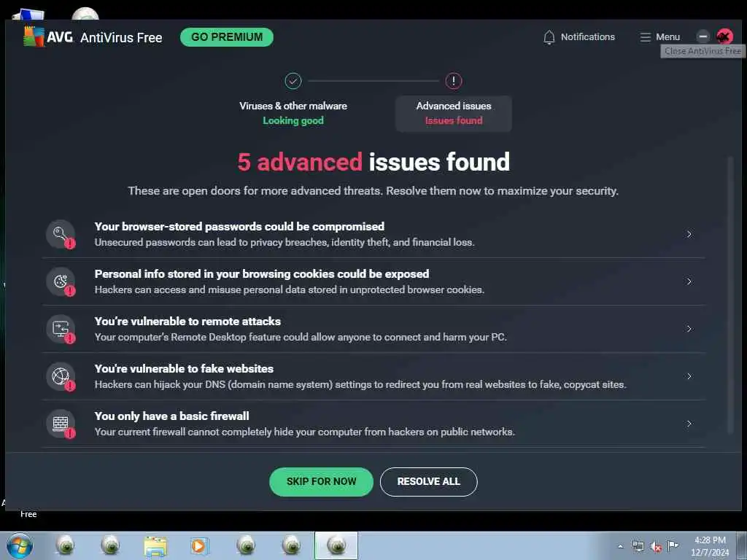Open the Action Center flag icon
747x560 pixels.
click(x=673, y=545)
